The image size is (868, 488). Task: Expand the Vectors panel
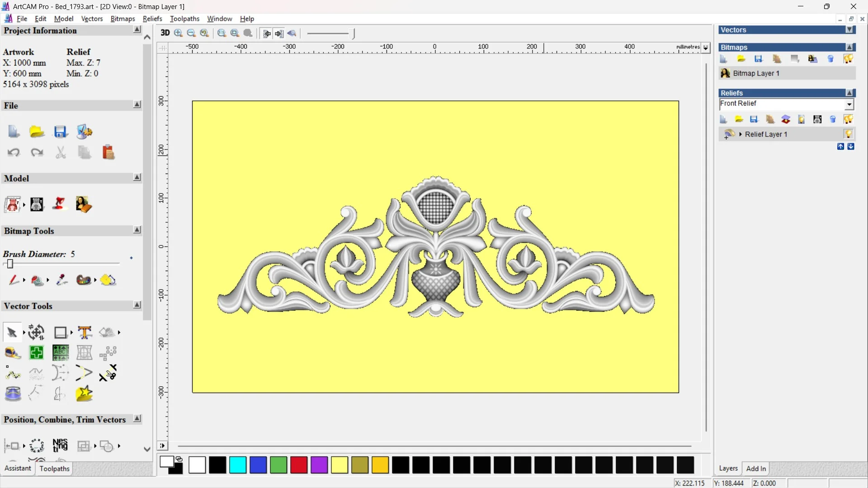pos(849,30)
